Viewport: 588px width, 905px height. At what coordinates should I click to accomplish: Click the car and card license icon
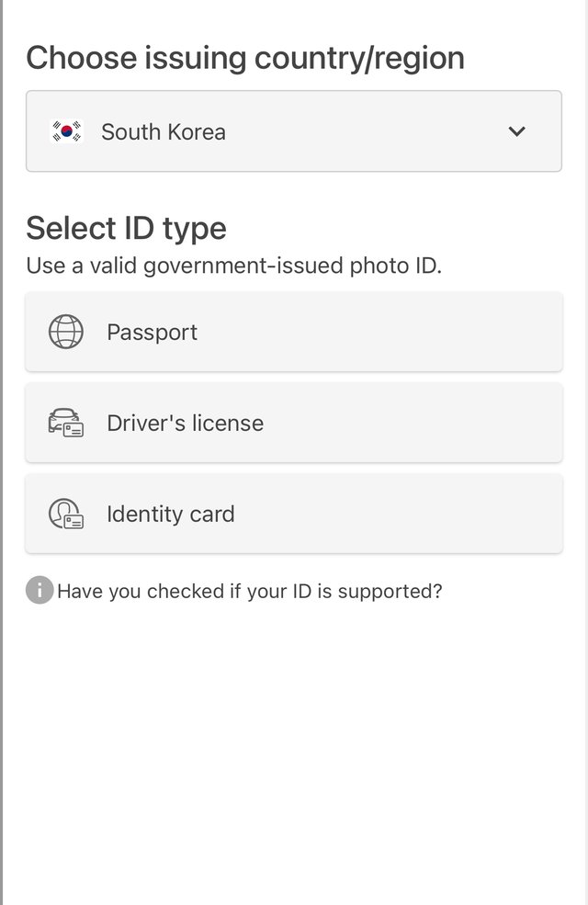(66, 423)
